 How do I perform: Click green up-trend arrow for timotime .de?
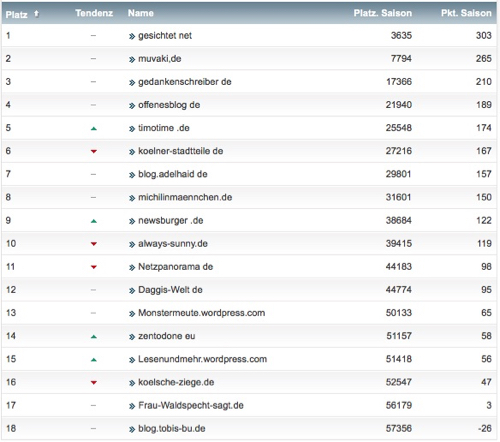(94, 128)
